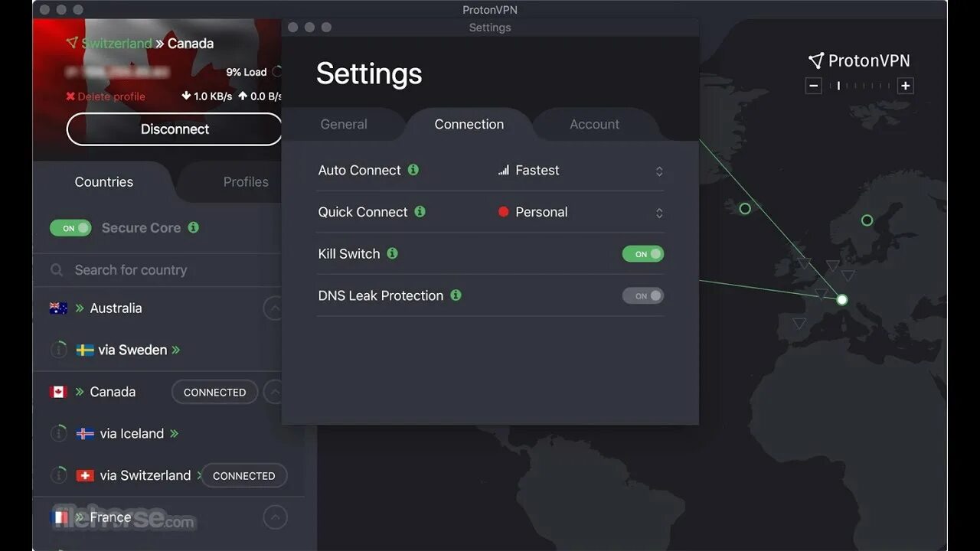Open the Quick Connect Personal dropdown
Viewport: 980px width, 551px height.
pyautogui.click(x=580, y=212)
